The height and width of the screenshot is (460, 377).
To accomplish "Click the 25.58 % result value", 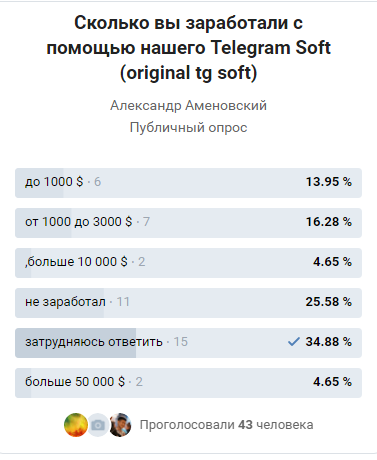I will [329, 302].
